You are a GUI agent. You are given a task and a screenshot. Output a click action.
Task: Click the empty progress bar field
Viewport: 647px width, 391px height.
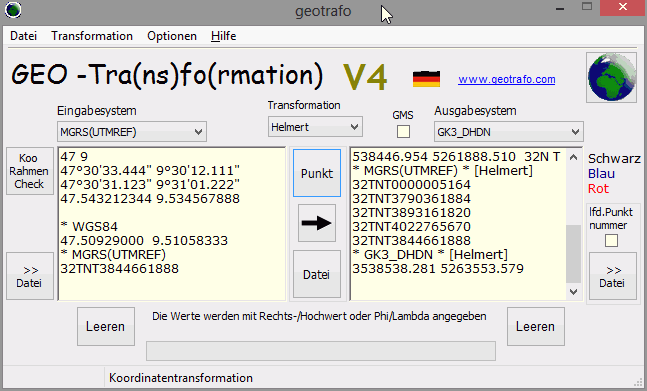click(321, 351)
